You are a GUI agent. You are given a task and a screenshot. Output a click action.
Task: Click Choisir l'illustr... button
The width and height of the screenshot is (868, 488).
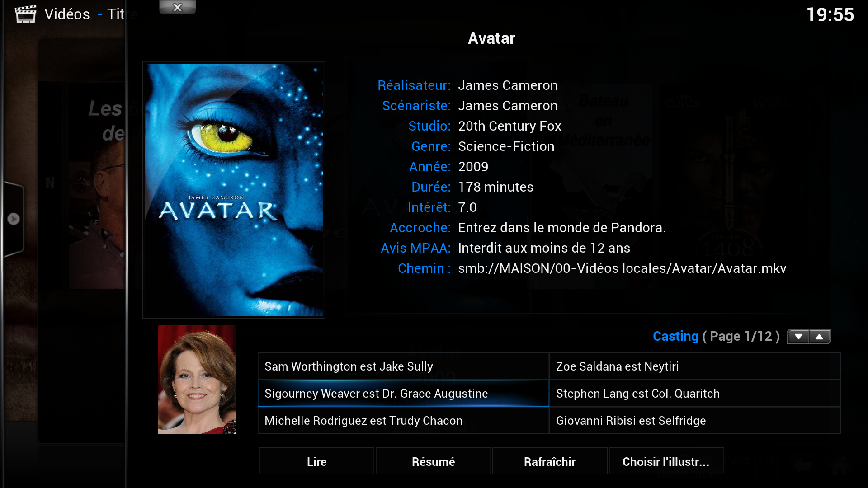(666, 461)
